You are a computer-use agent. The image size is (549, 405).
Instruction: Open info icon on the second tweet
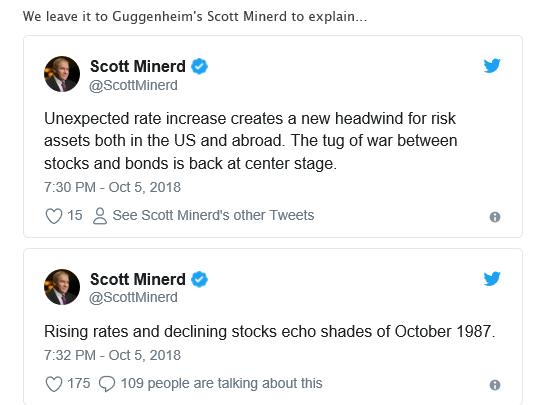495,385
